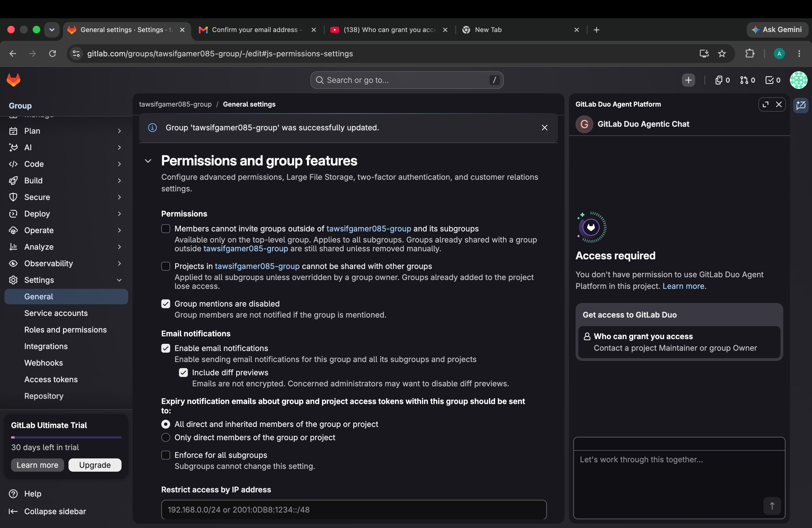
Task: Uncheck Group mentions are disabled checkbox
Action: [x=165, y=303]
